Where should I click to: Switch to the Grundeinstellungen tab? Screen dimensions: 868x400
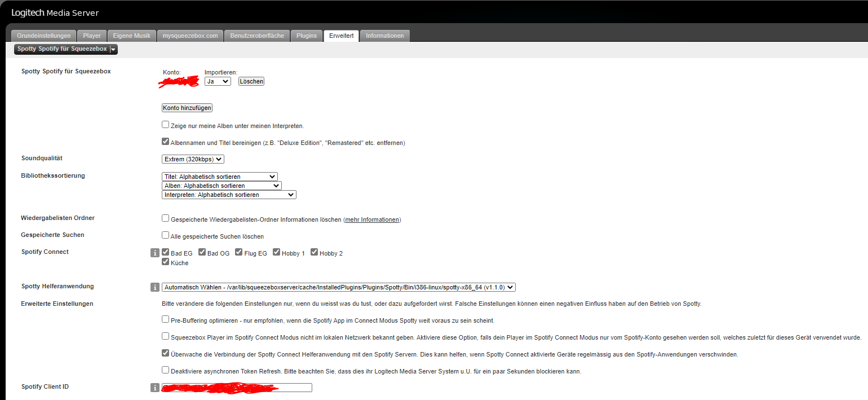point(43,36)
